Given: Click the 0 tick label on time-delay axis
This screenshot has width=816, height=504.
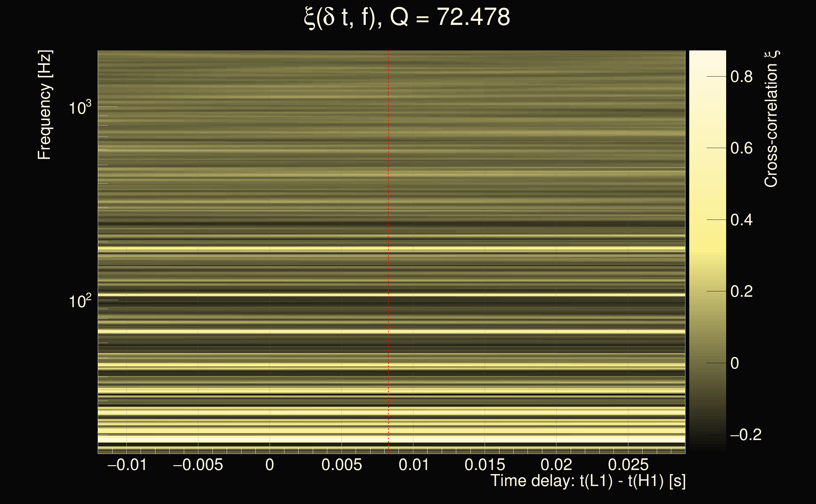Looking at the screenshot, I should 270,465.
